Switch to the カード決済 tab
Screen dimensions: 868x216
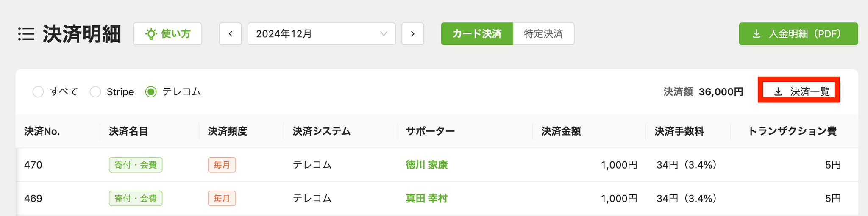477,34
